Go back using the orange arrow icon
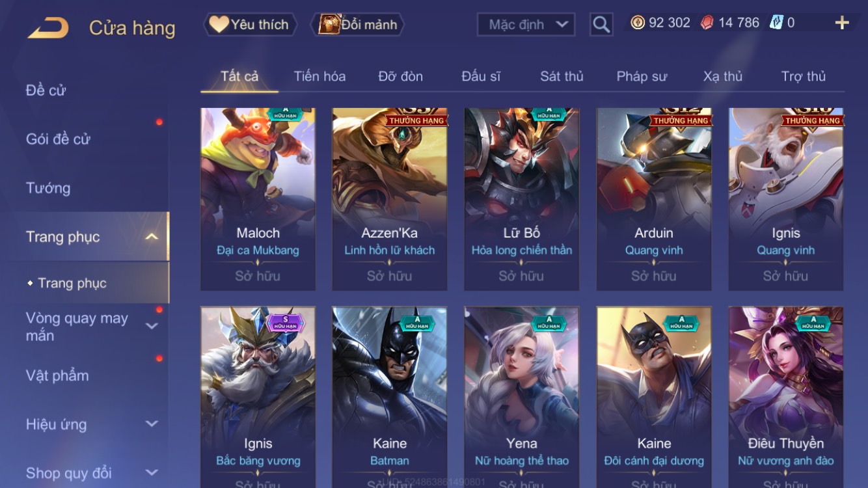Viewport: 868px width, 488px height. point(48,28)
